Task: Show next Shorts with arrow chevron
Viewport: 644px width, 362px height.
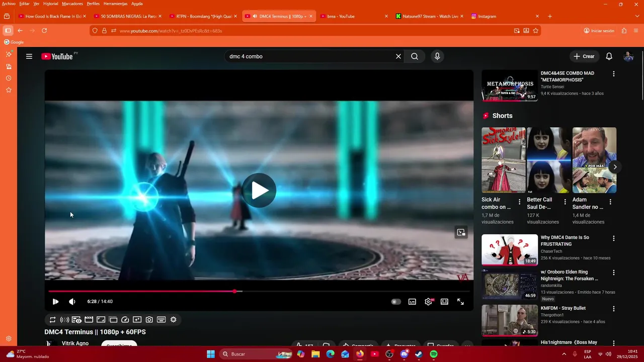Action: (x=615, y=167)
